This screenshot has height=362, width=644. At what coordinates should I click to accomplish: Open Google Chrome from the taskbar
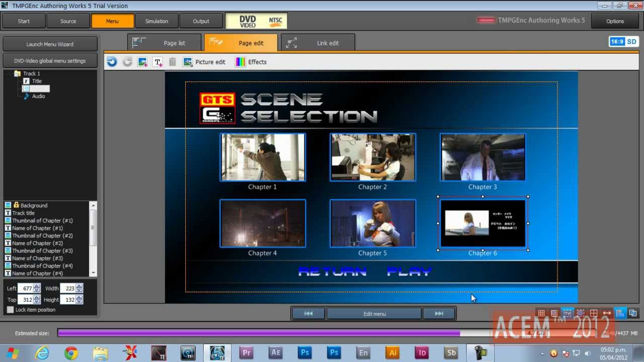coord(71,353)
